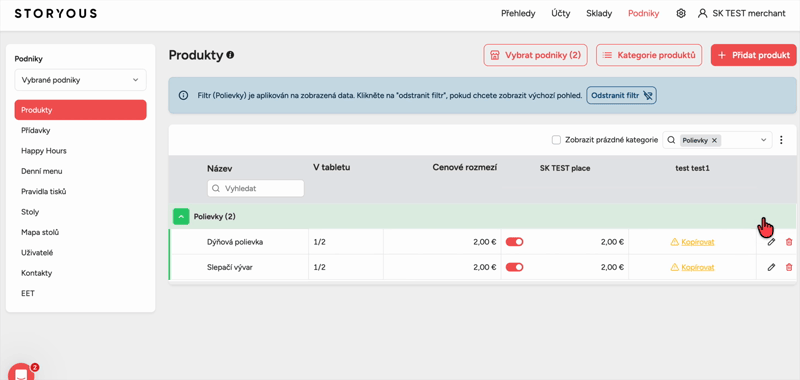Edit Slepačí vývar with pencil icon
The image size is (800, 380).
771,267
